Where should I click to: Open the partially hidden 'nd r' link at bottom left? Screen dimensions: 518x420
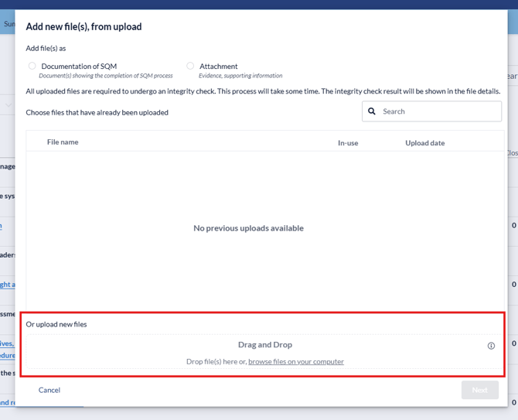point(7,402)
